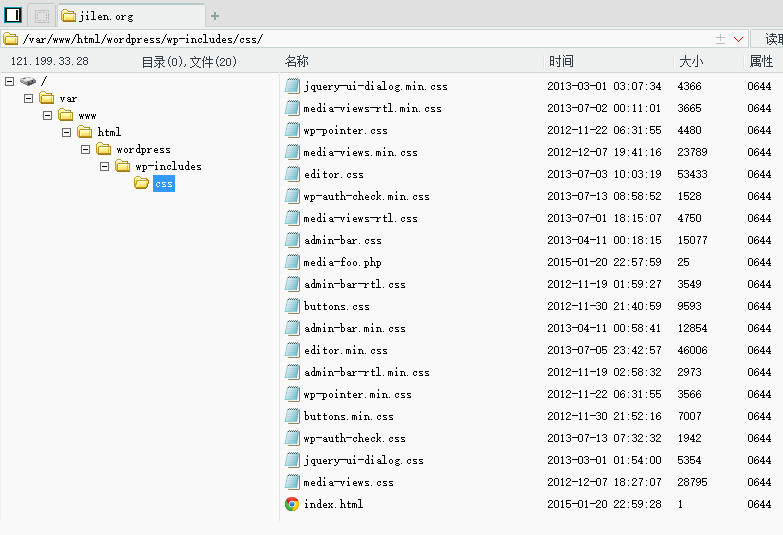Click the file icon of admin-bar.css
Image resolution: width=783 pixels, height=535 pixels.
click(x=292, y=240)
